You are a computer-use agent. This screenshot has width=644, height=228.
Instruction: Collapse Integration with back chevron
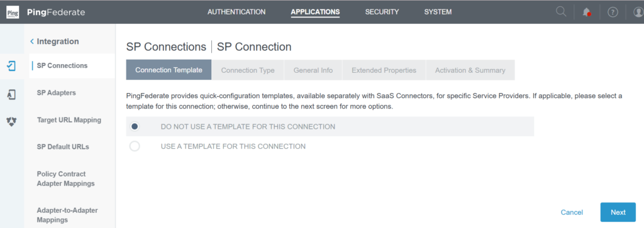coord(32,41)
